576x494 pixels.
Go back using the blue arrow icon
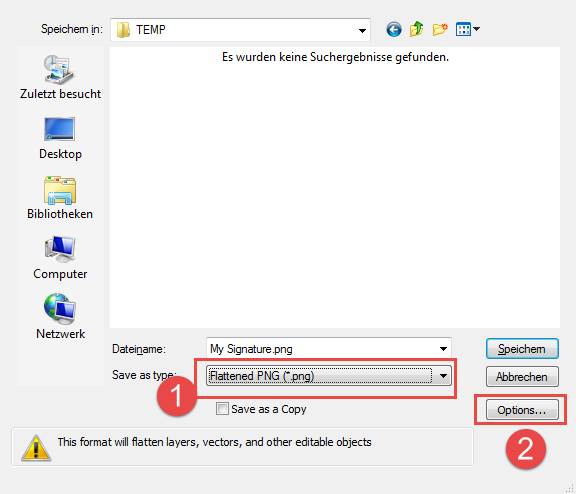pos(394,29)
